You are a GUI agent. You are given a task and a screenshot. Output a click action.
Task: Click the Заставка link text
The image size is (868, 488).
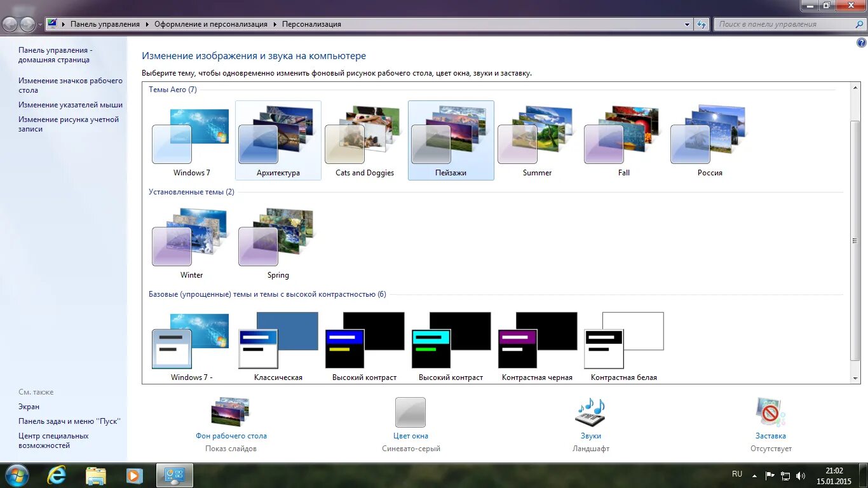click(x=771, y=436)
